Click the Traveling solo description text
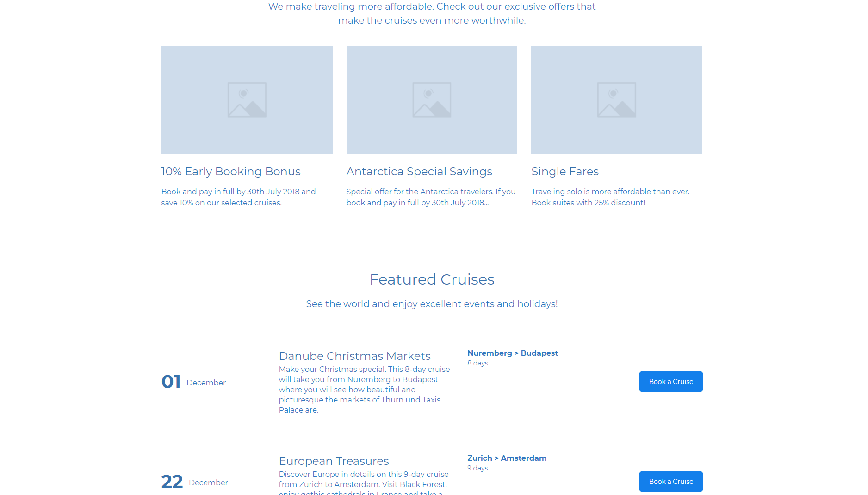 coord(610,197)
